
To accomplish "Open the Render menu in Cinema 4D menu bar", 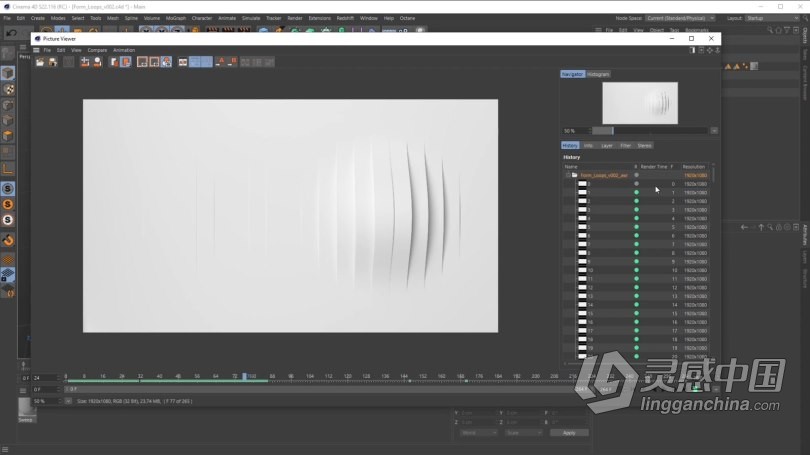I will tap(295, 18).
